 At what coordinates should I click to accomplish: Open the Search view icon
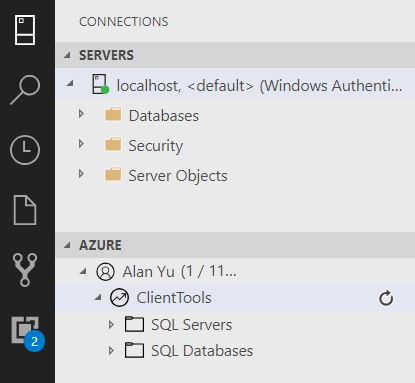[25, 90]
